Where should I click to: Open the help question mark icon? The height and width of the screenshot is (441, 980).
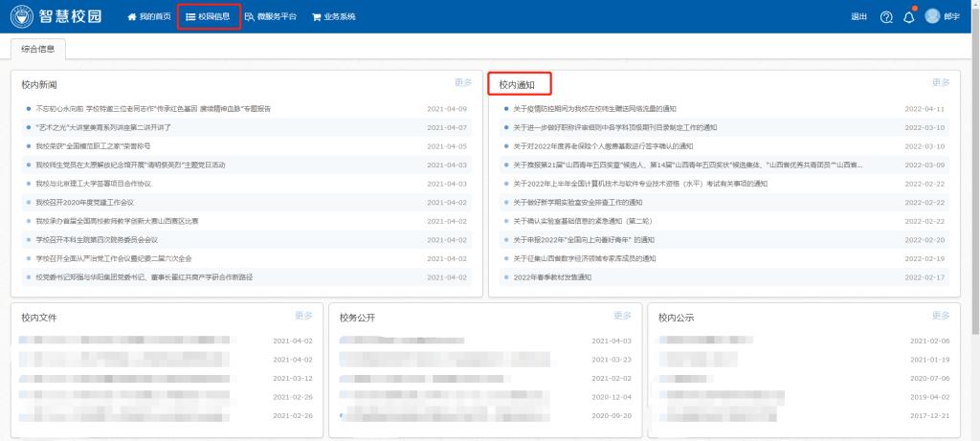885,17
